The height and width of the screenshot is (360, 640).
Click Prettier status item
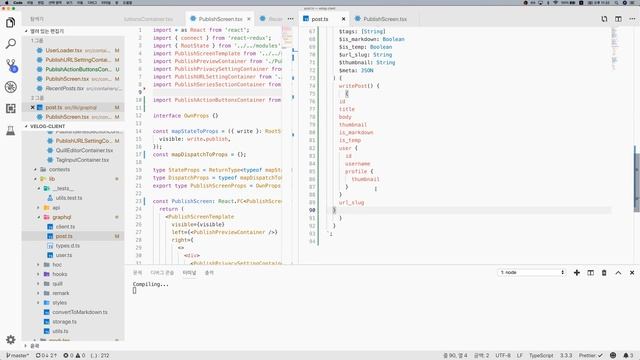click(590, 356)
